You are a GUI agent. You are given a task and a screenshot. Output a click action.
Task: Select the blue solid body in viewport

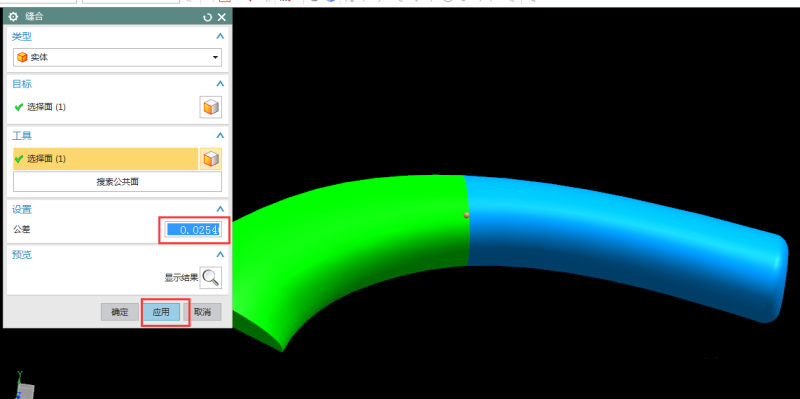tap(612, 240)
